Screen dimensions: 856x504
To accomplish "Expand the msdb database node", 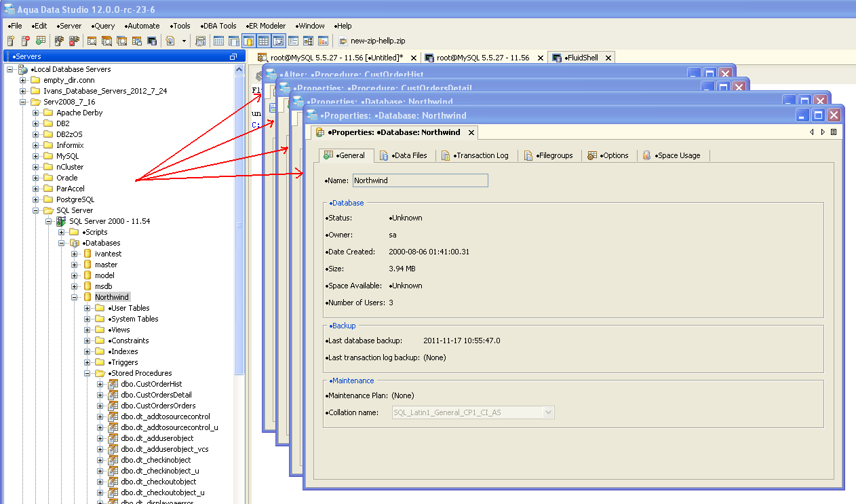I will 75,286.
